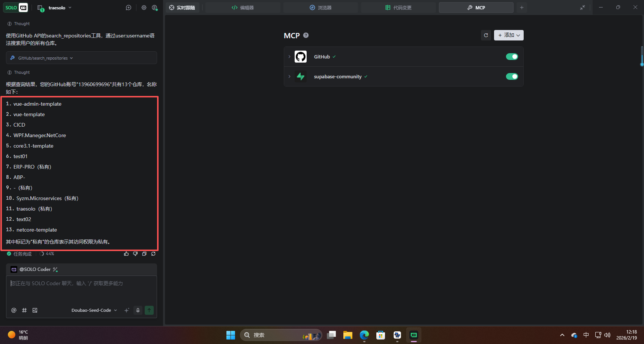The height and width of the screenshot is (344, 644).
Task: Switch to the 浏览器 tab
Action: tap(321, 7)
